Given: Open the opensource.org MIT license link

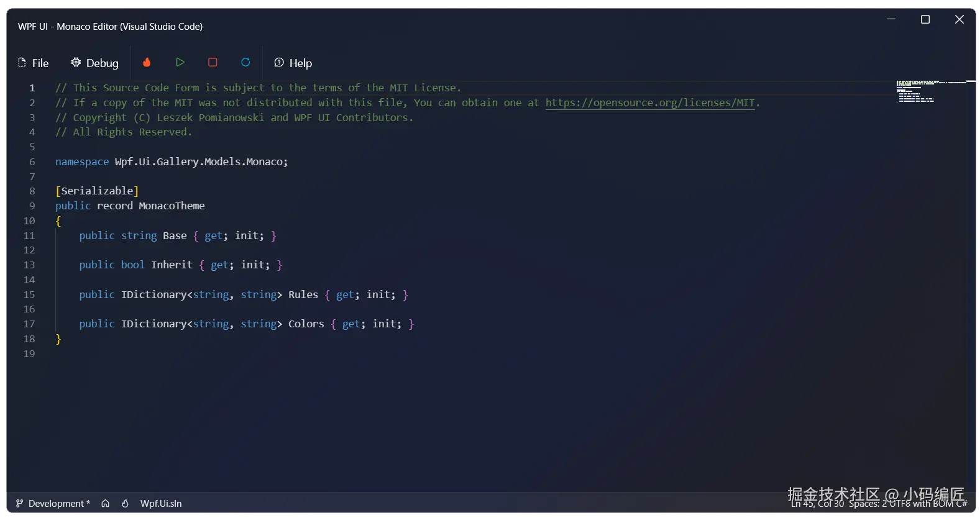Looking at the screenshot, I should coord(650,102).
